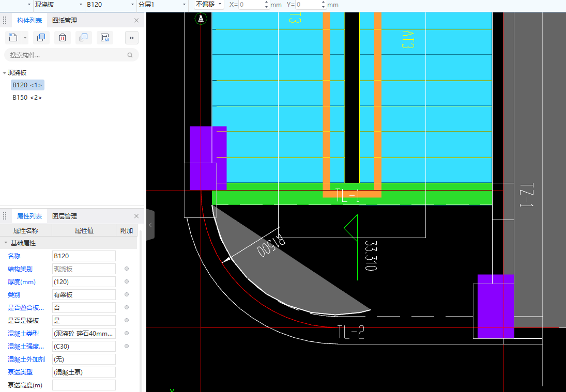This screenshot has height=392, width=566.
Task: Toggle the 附加 radio for 混凝土强度
Action: tap(127, 346)
